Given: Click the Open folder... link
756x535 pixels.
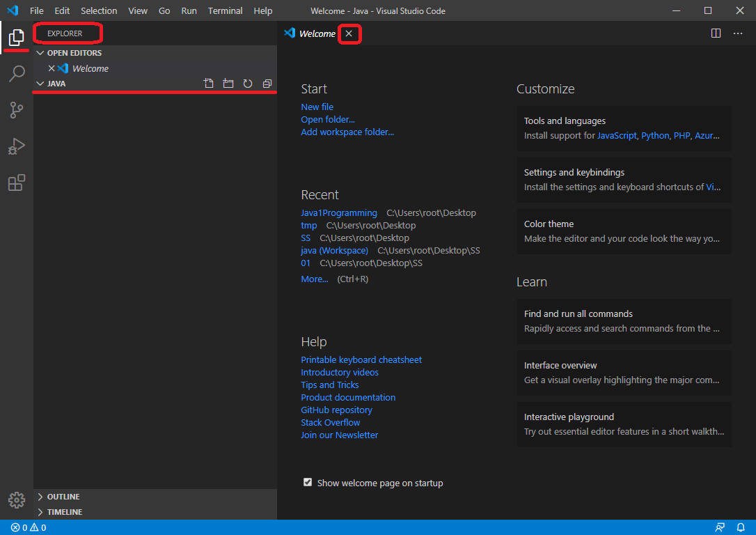Looking at the screenshot, I should point(328,120).
